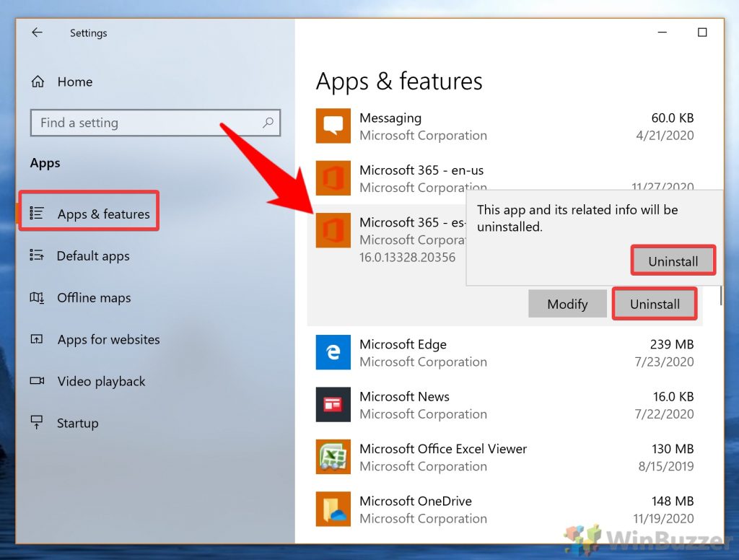Select Microsoft Office Excel Viewer name
Screen dimensions: 739x560
443,449
